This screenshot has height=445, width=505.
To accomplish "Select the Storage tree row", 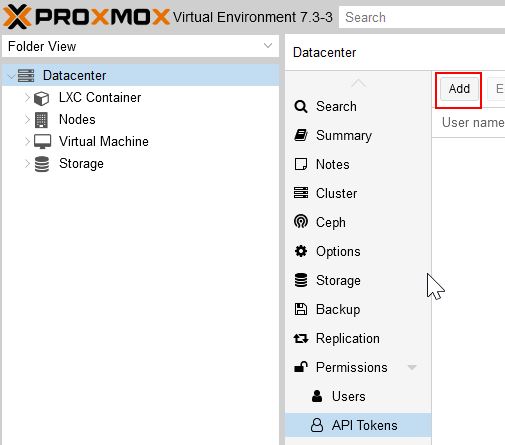I will click(140, 164).
